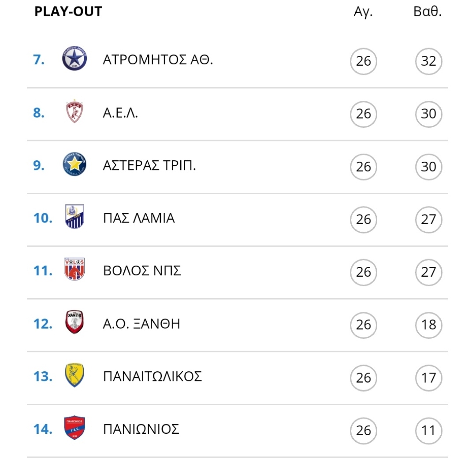Image resolution: width=476 pixels, height=459 pixels.
Task: Click the 11 points badge for Panionios
Action: coord(429,431)
